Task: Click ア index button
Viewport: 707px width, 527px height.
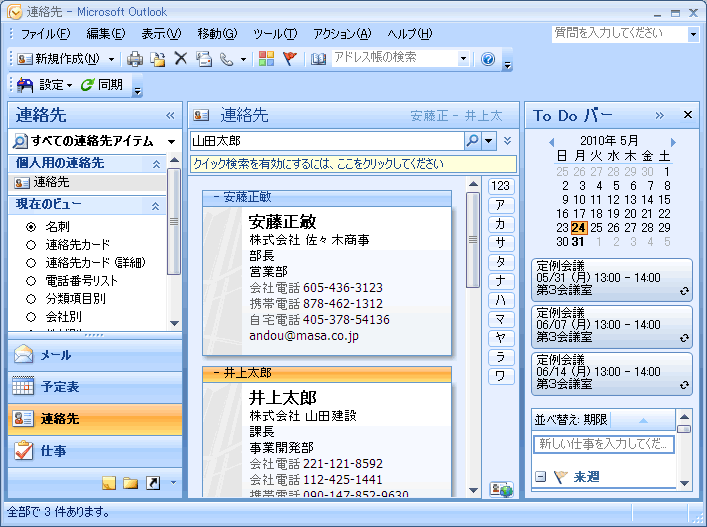Action: coord(500,205)
